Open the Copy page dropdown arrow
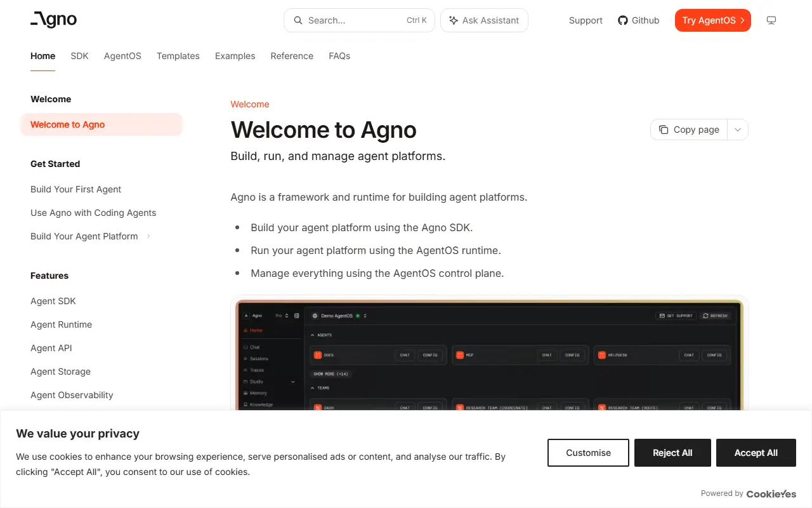The width and height of the screenshot is (812, 508). click(738, 130)
